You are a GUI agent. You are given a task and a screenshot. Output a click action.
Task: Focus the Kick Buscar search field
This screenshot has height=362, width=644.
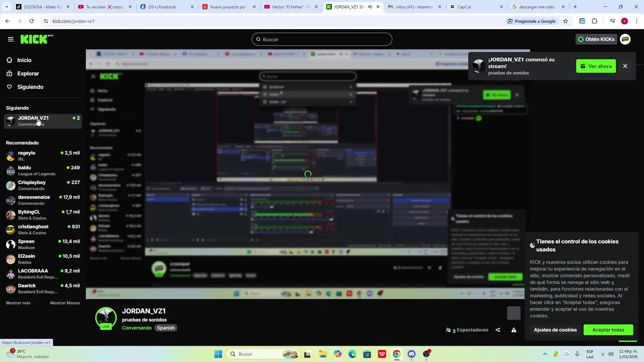[x=322, y=39]
